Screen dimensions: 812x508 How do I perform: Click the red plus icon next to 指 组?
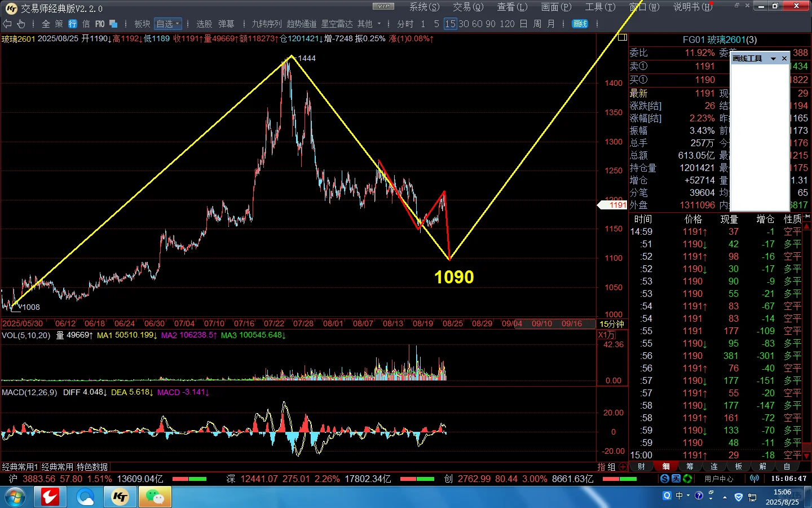click(x=623, y=467)
